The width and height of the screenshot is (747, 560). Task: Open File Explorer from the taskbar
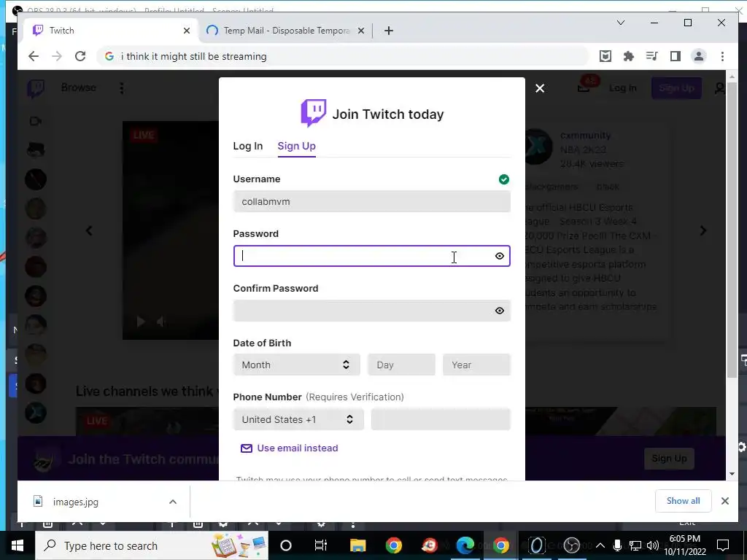click(357, 545)
